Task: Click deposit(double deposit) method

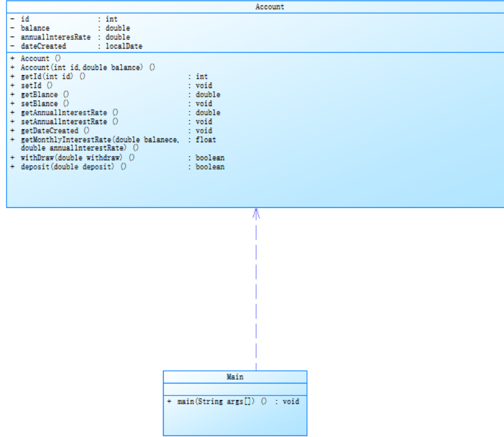Action: [x=117, y=166]
